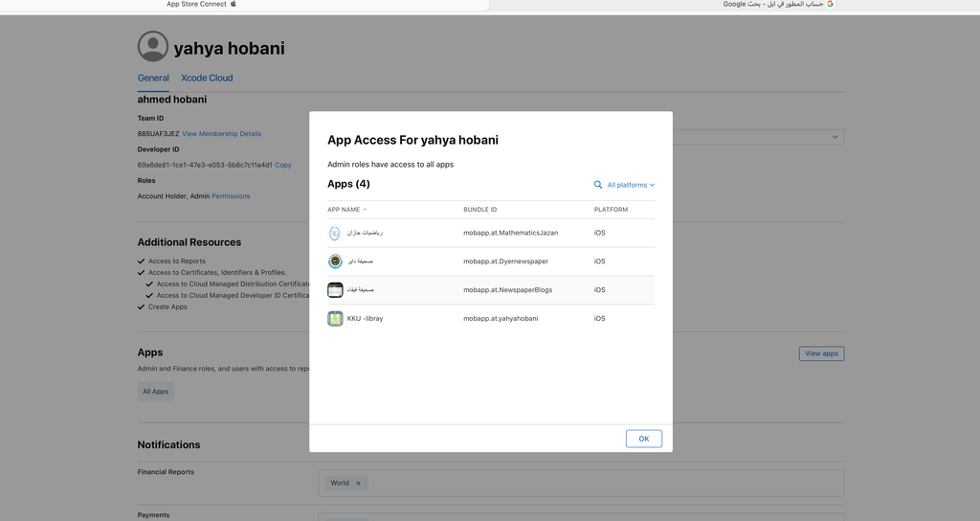Click the All Apps tag
980x521 pixels.
pos(156,392)
